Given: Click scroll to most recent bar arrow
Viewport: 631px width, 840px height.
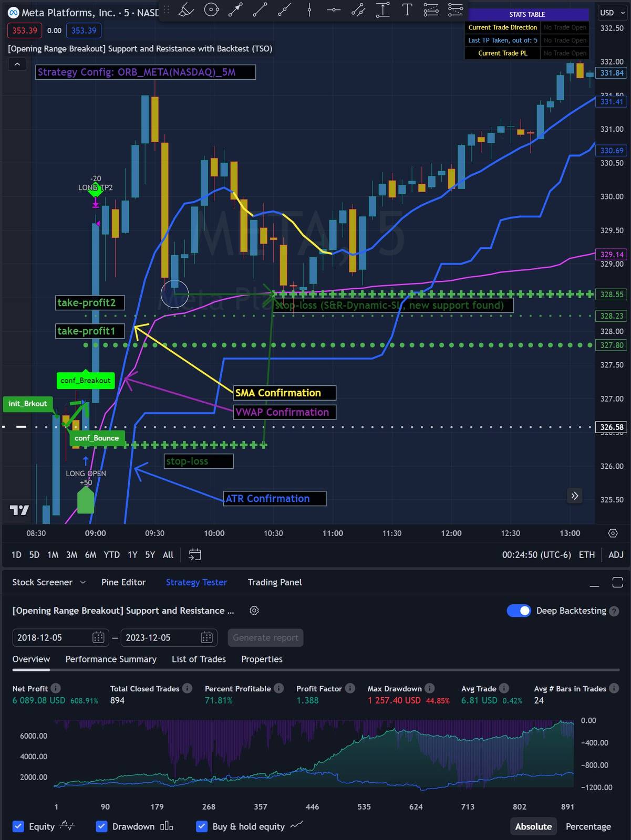Looking at the screenshot, I should coord(575,496).
